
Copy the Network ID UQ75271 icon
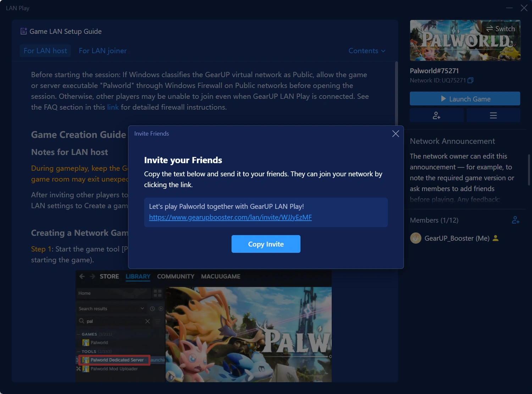470,81
